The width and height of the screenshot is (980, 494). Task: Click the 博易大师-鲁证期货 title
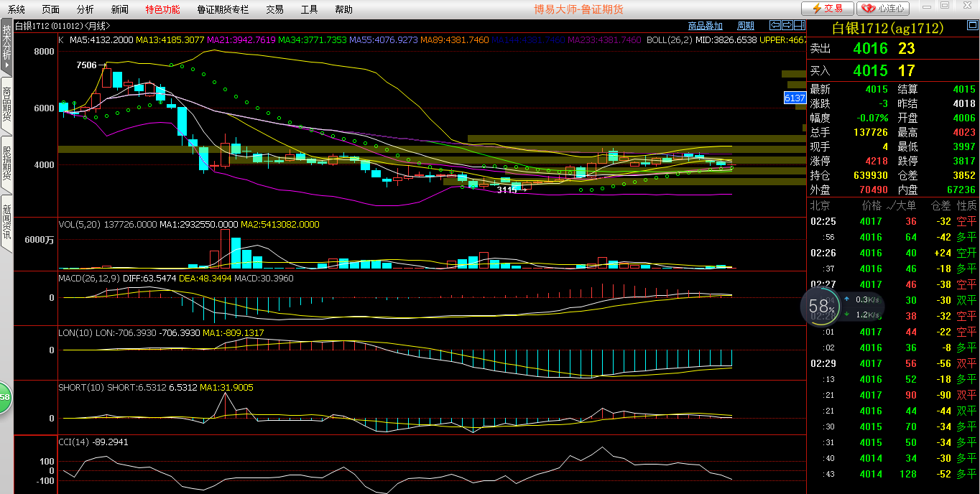click(x=578, y=9)
